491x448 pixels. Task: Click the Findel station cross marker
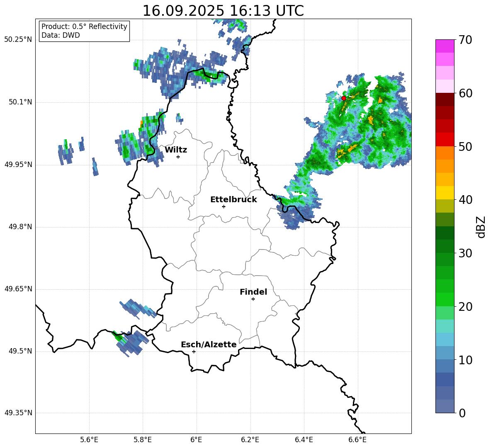pos(253,299)
